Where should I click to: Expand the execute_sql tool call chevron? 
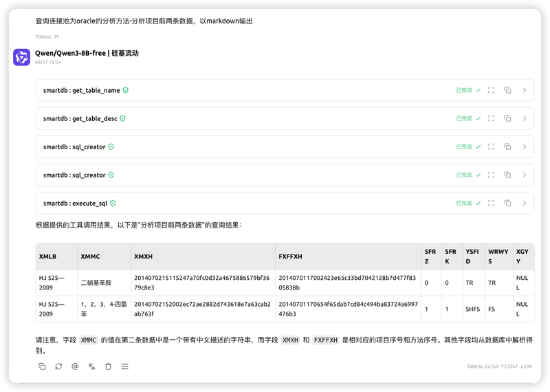(525, 203)
